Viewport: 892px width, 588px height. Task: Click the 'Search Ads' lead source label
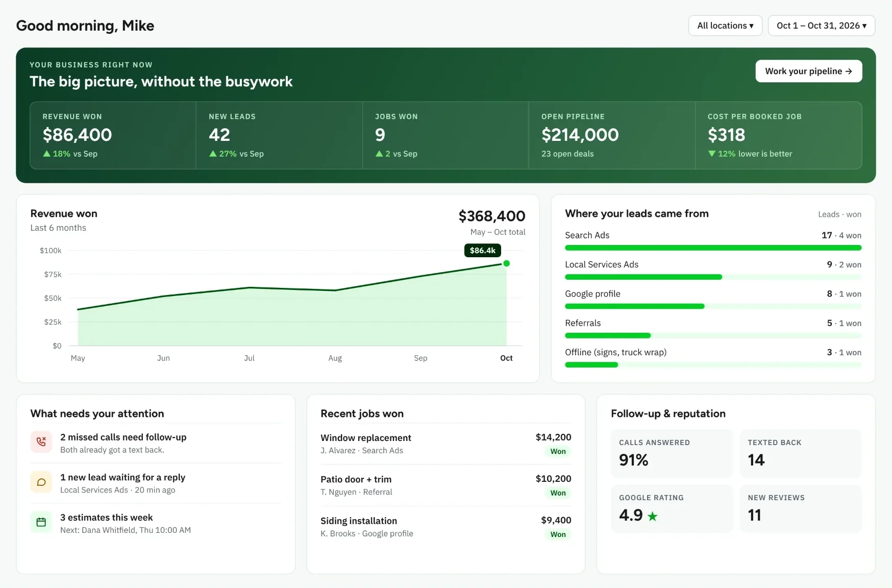click(587, 235)
